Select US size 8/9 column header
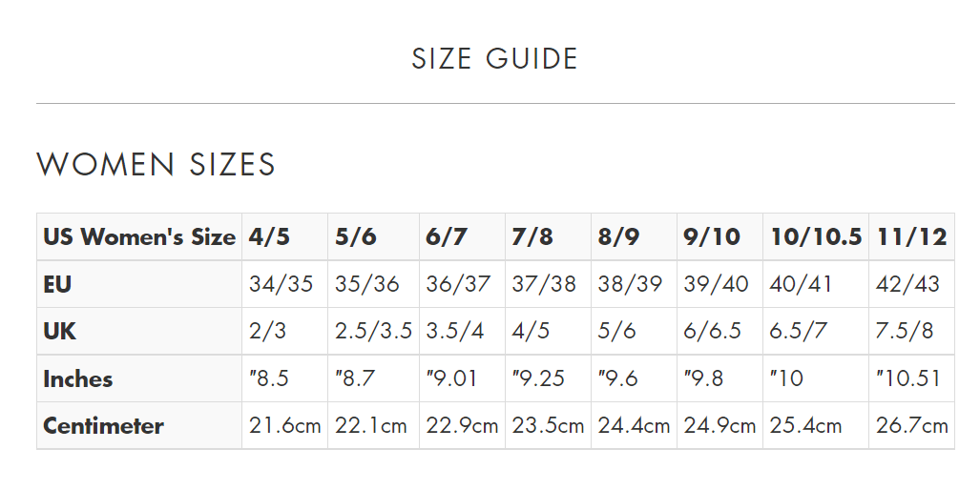The height and width of the screenshot is (490, 980). (619, 237)
